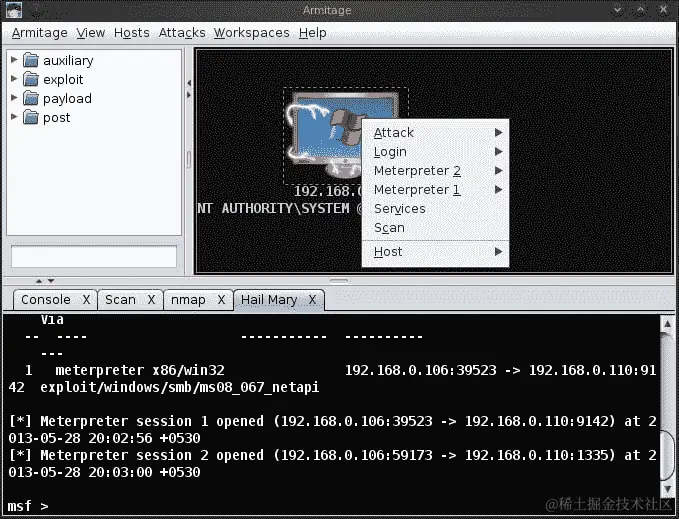The image size is (679, 519).
Task: Switch to the Scan tab
Action: (120, 300)
